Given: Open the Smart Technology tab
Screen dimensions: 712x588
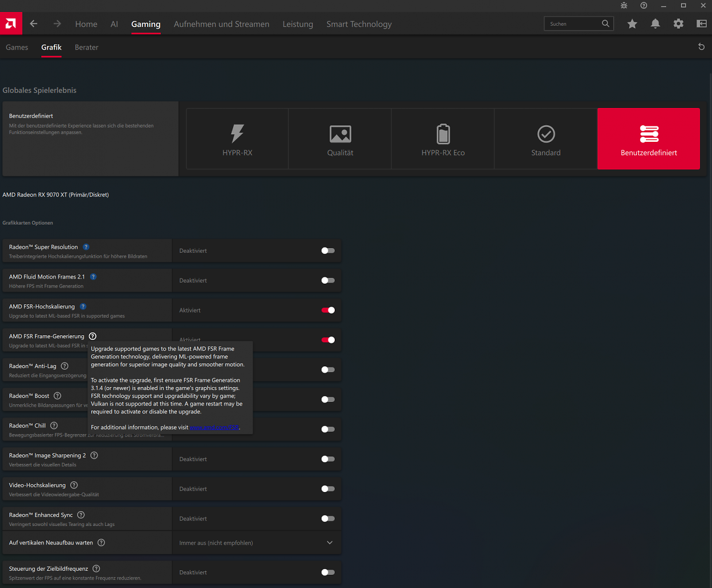Looking at the screenshot, I should [x=359, y=24].
